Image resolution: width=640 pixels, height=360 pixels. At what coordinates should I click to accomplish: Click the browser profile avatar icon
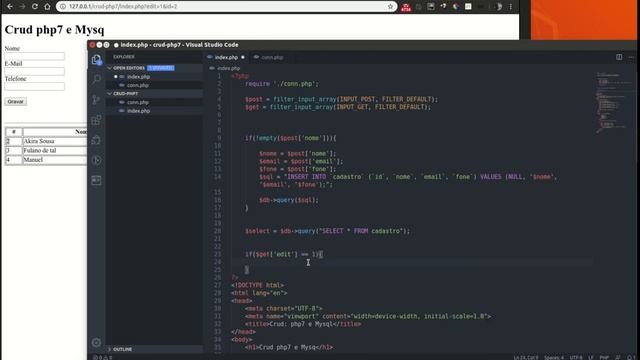click(499, 7)
